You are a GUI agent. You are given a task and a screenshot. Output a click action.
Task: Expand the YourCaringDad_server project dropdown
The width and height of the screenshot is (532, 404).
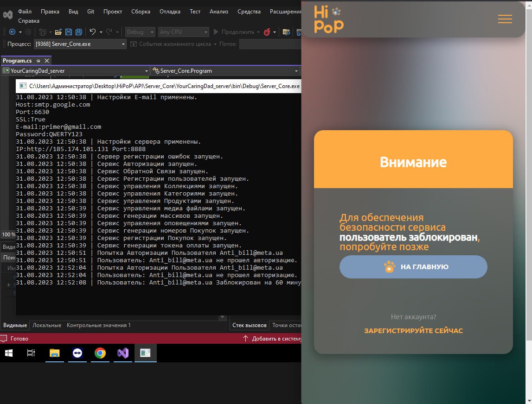pos(146,71)
